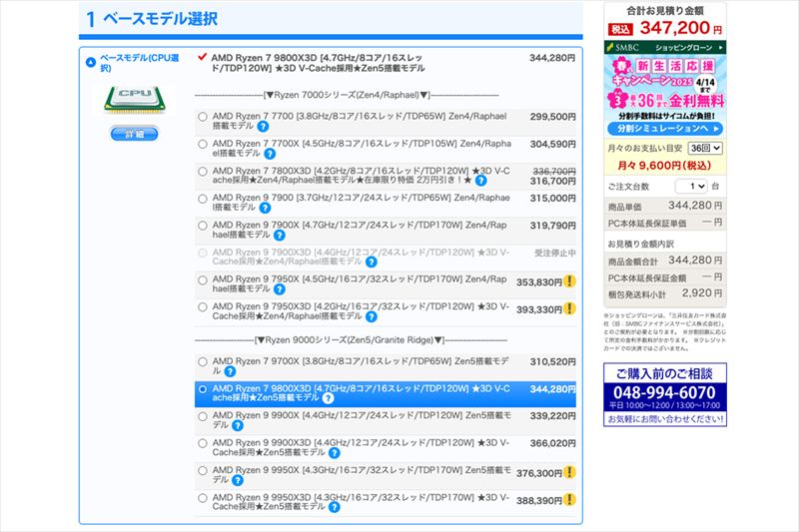Click 分割シミュレーションへ button

click(665, 129)
